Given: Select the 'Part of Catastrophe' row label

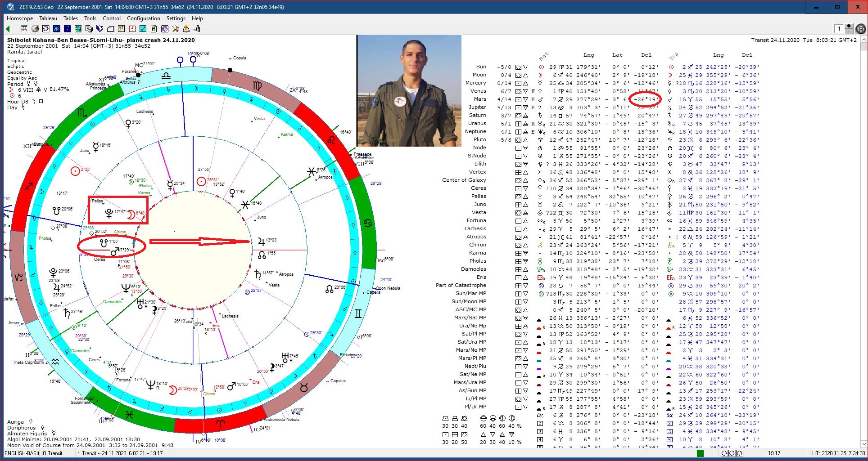Looking at the screenshot, I should 461,285.
